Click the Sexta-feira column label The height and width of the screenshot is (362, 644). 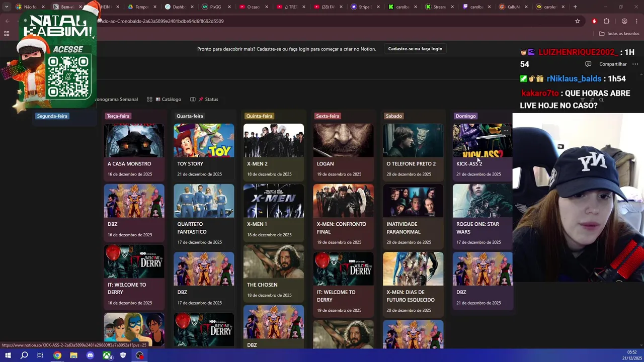tap(328, 116)
